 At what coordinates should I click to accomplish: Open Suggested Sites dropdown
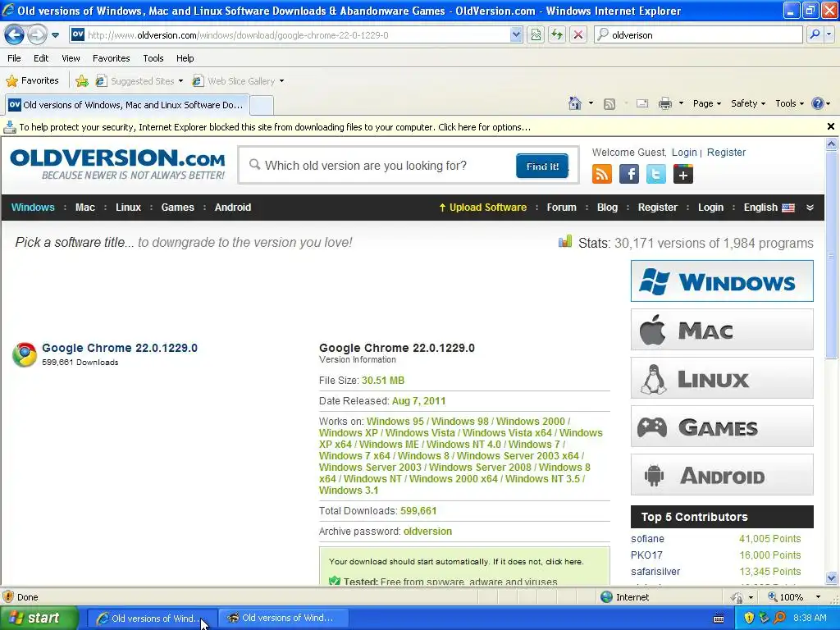(x=139, y=81)
